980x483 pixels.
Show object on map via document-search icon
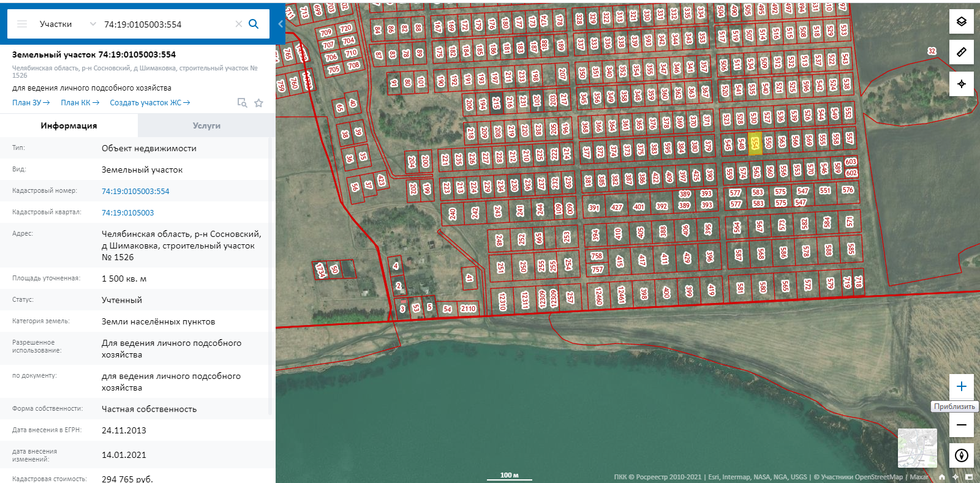(243, 103)
